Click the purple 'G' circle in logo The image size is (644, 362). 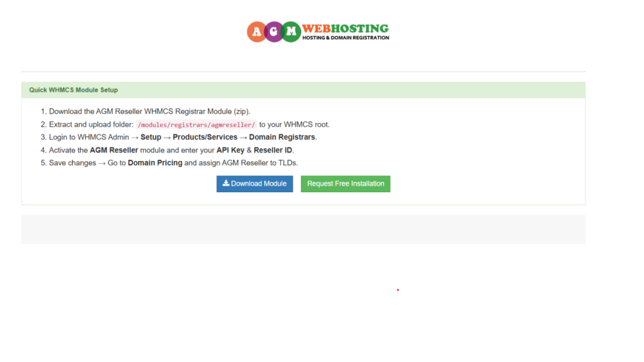coord(274,31)
